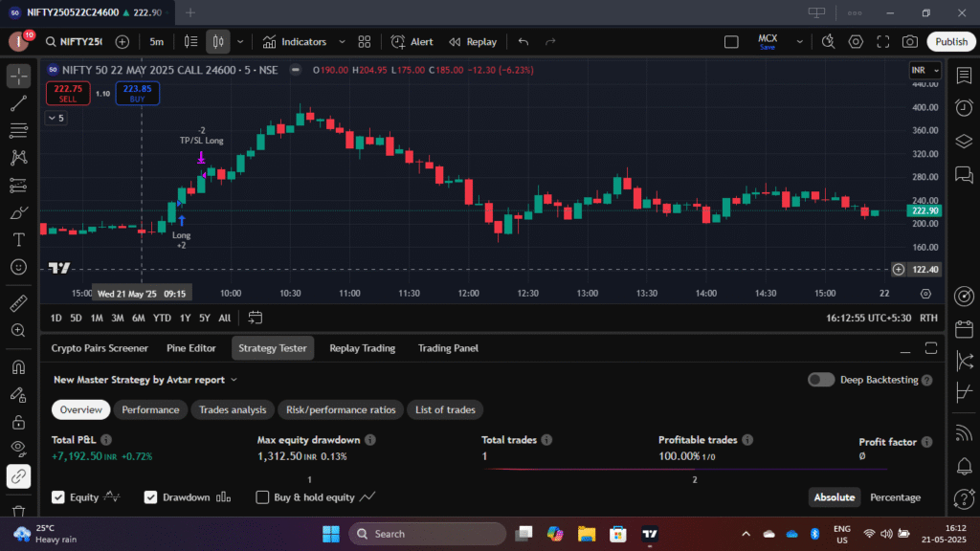Create a new Alert

[x=412, y=42]
